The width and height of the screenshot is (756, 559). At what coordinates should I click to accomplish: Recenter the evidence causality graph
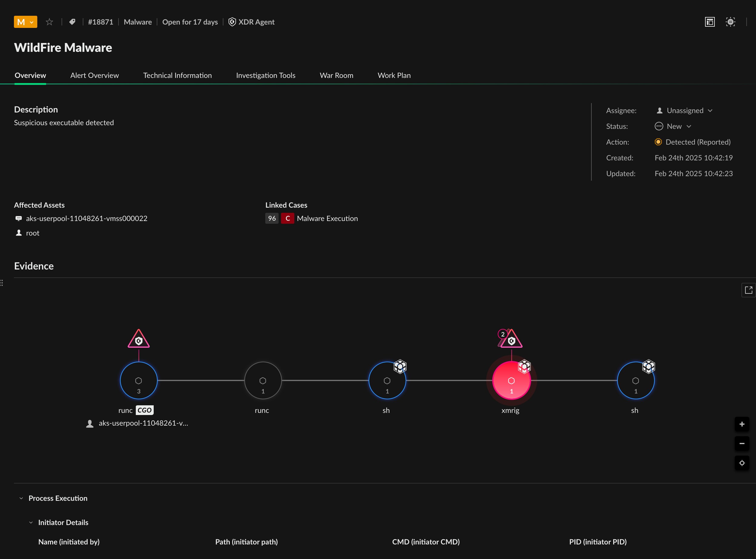(x=741, y=463)
